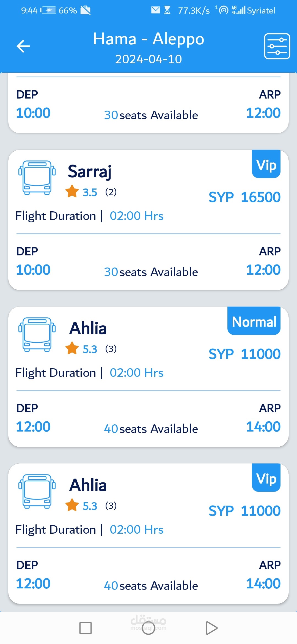Select the Vip badge on Sarraj trip
297x644 pixels.
point(266,164)
